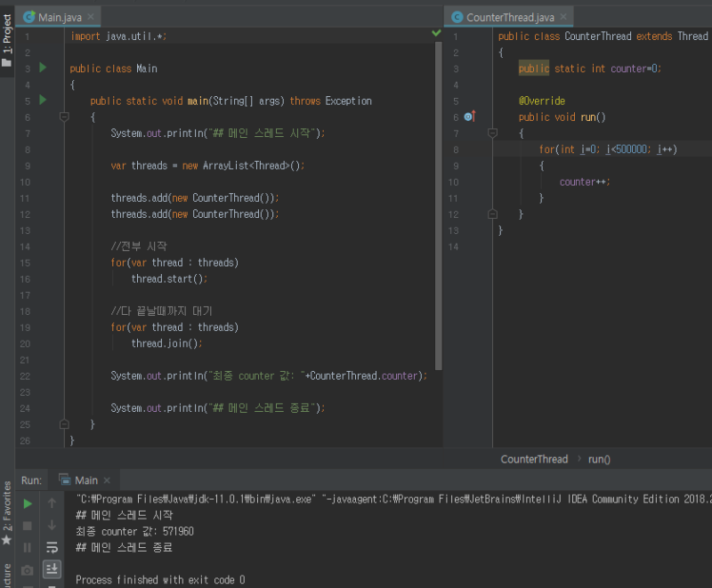Toggle scroll to end in Run console
Image resolution: width=712 pixels, height=588 pixels.
pos(52,569)
